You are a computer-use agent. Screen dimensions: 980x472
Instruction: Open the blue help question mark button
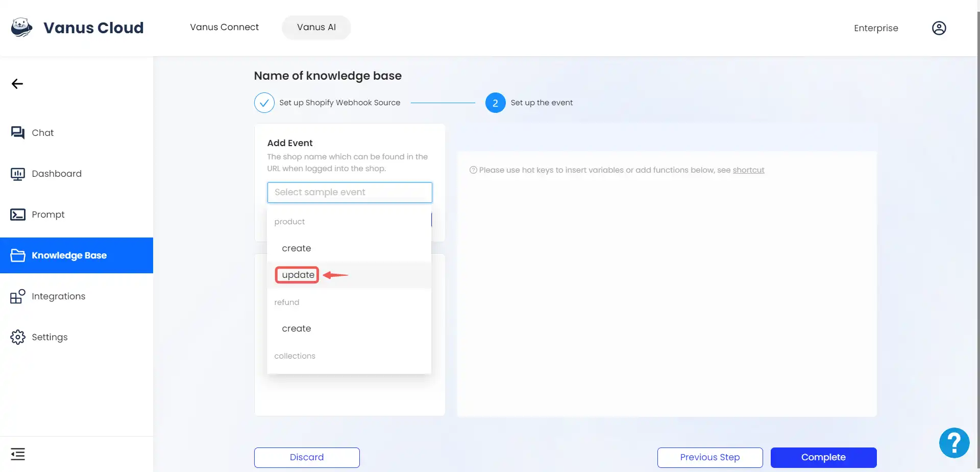(954, 443)
